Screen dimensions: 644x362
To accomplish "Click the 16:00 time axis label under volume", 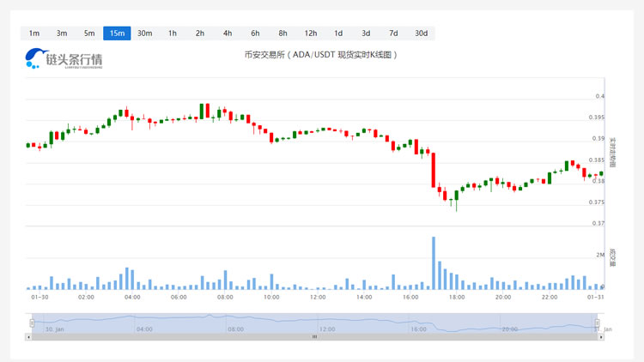I will [410, 297].
